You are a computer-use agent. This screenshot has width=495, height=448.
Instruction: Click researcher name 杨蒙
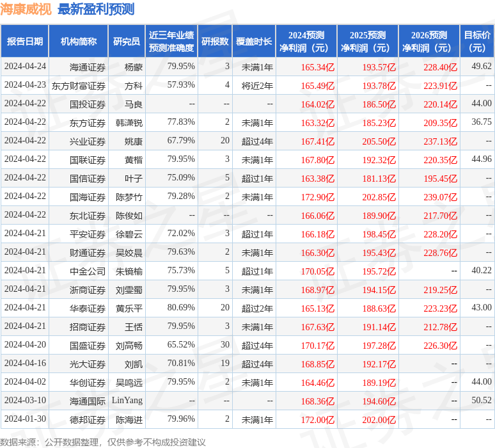(x=134, y=67)
